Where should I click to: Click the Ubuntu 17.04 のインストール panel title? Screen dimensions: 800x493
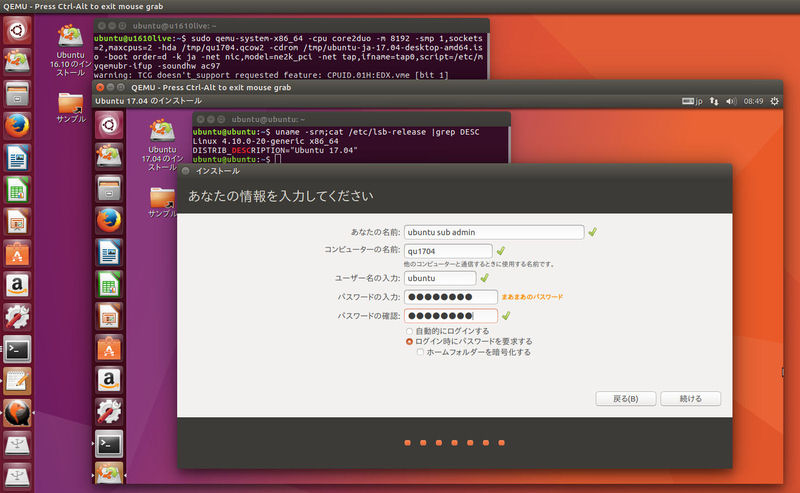148,101
